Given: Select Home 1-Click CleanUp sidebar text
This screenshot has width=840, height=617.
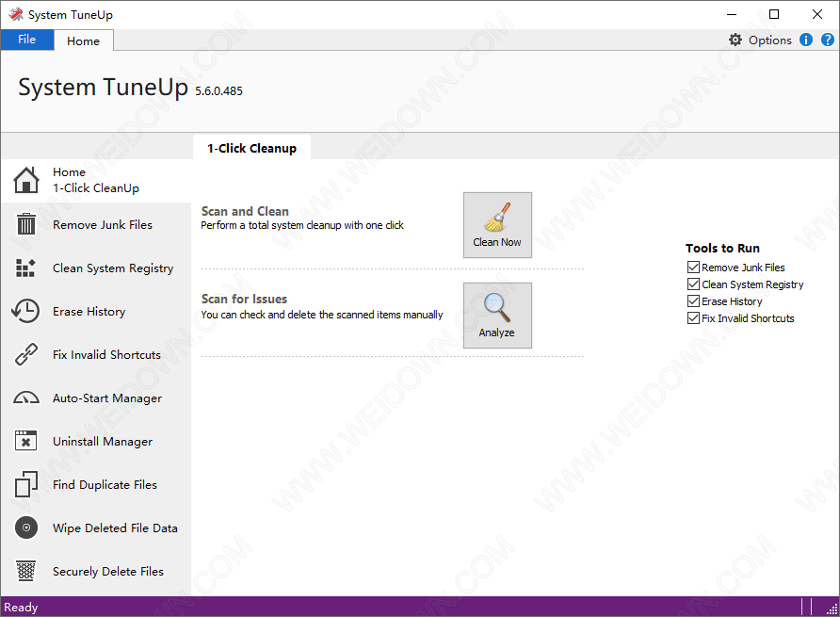Looking at the screenshot, I should coord(96,180).
